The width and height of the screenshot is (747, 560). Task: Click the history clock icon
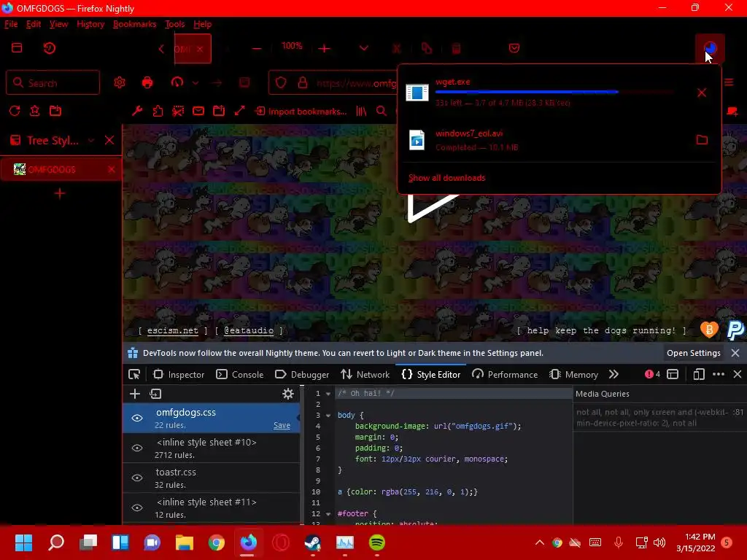[x=50, y=48]
